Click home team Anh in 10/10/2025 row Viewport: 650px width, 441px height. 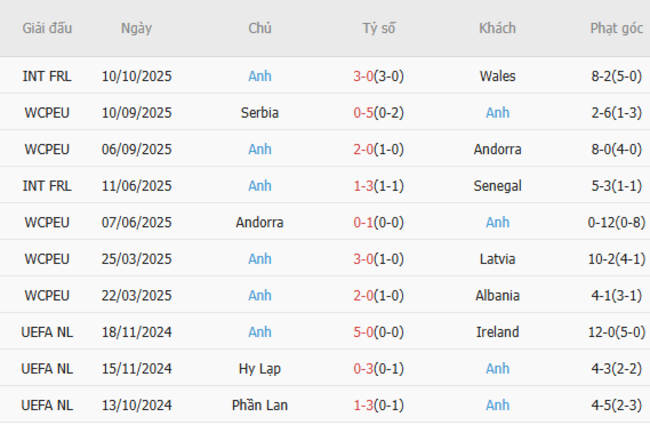click(260, 76)
